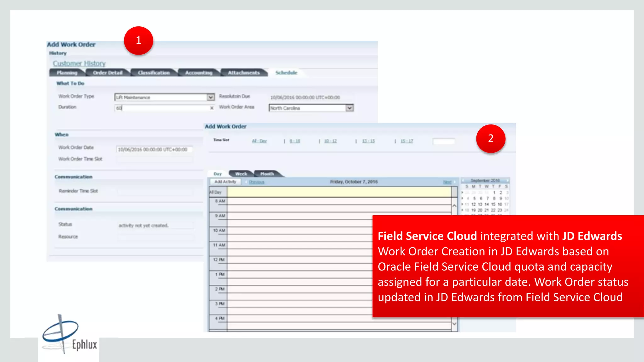Select September 1 in mini calendar

click(x=494, y=193)
